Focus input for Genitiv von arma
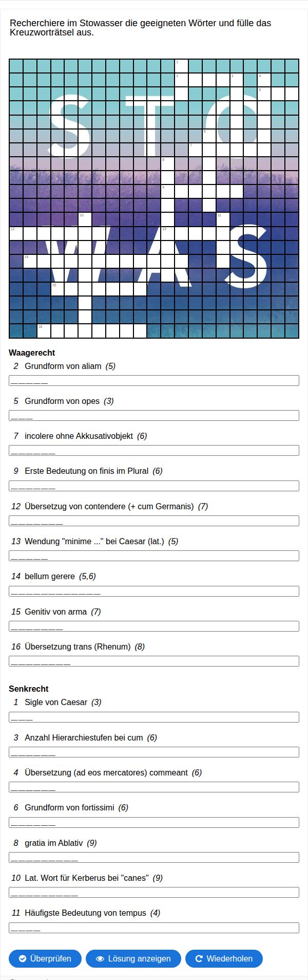 tap(154, 626)
